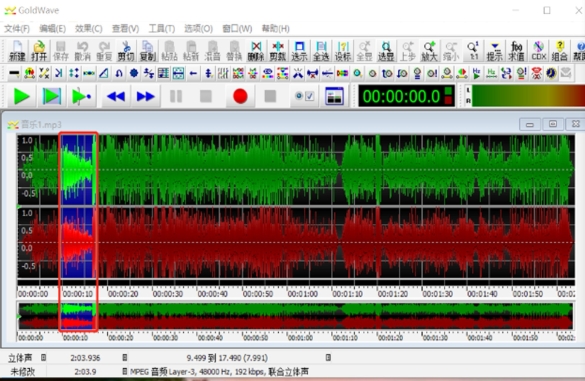
Task: Click the 复制 (Copy) toolbar icon
Action: pyautogui.click(x=148, y=51)
